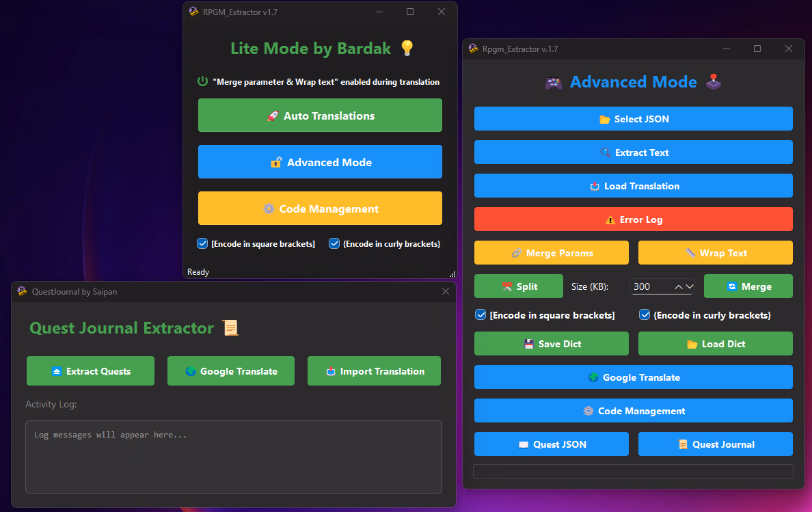
Task: Click the Auto Translations rocket button
Action: (320, 116)
